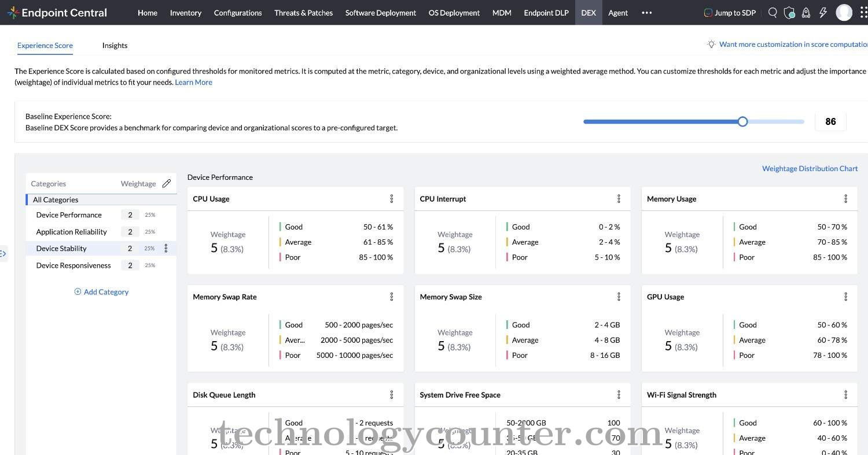Switch to the Insights tab
Viewport: 868px width, 455px height.
coord(115,45)
